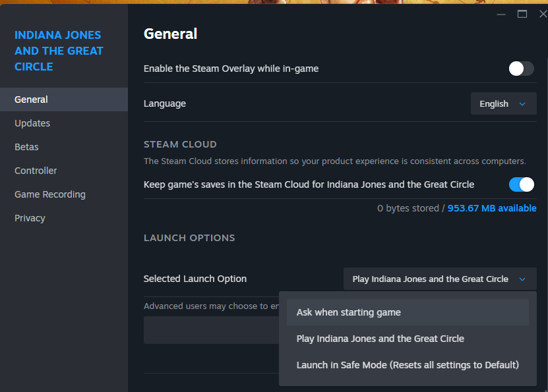Select the General sidebar item
548x392 pixels.
click(x=31, y=99)
